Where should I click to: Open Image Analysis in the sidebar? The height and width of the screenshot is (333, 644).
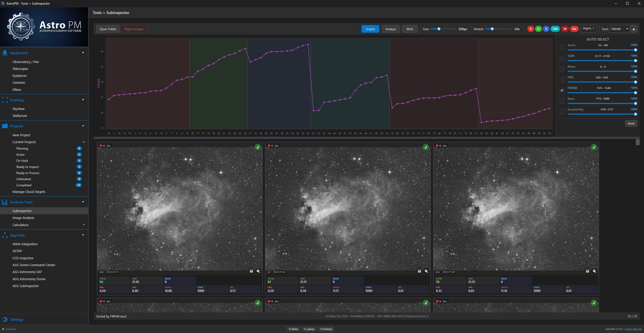(23, 218)
